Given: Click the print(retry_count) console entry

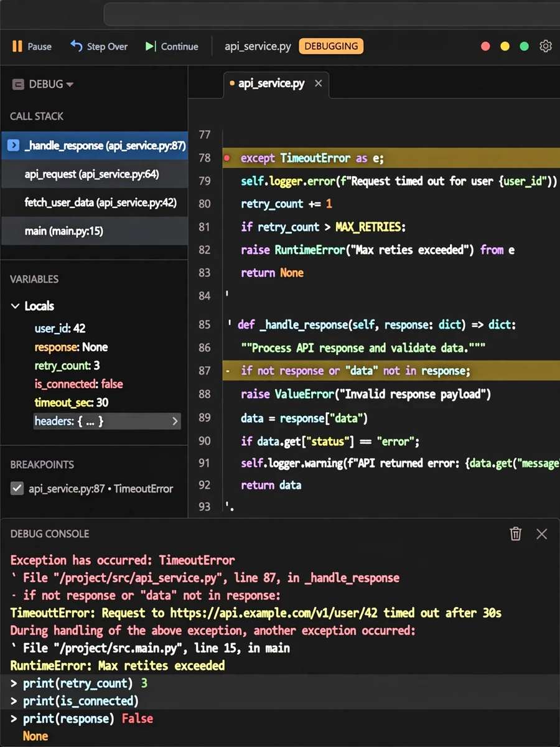Looking at the screenshot, I should click(78, 684).
